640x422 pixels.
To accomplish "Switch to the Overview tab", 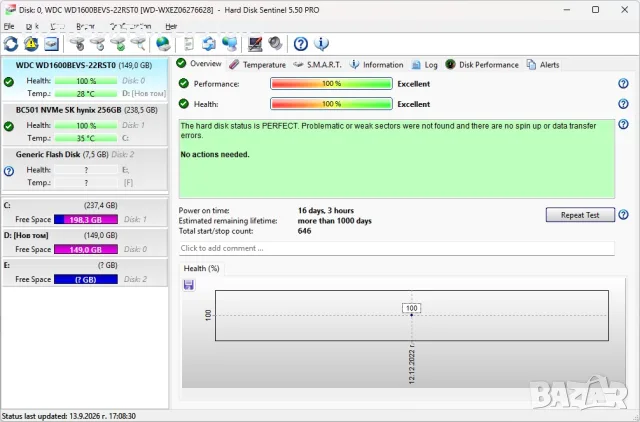I will pyautogui.click(x=199, y=64).
